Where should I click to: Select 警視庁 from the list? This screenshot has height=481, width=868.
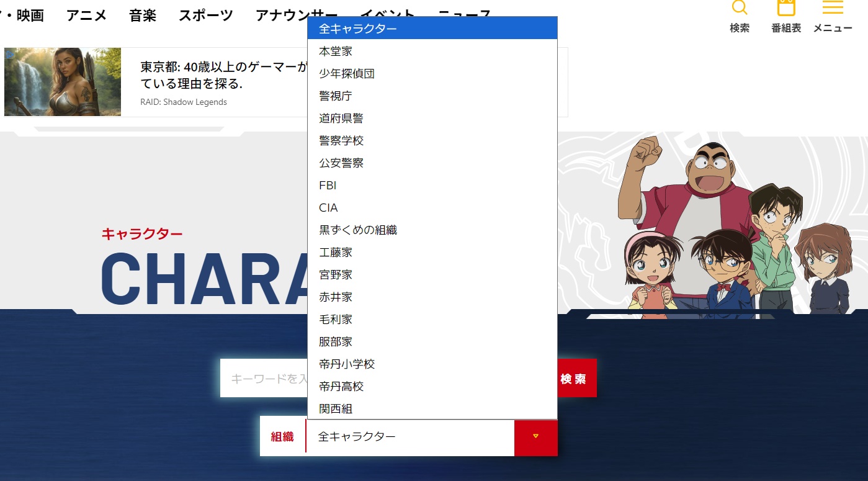pyautogui.click(x=336, y=96)
